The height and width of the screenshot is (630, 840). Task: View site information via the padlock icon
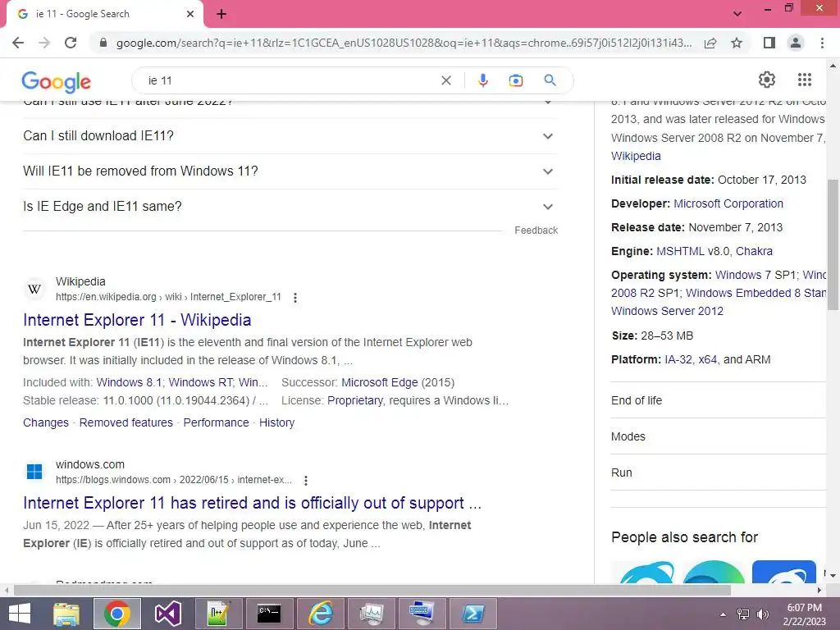click(x=103, y=43)
